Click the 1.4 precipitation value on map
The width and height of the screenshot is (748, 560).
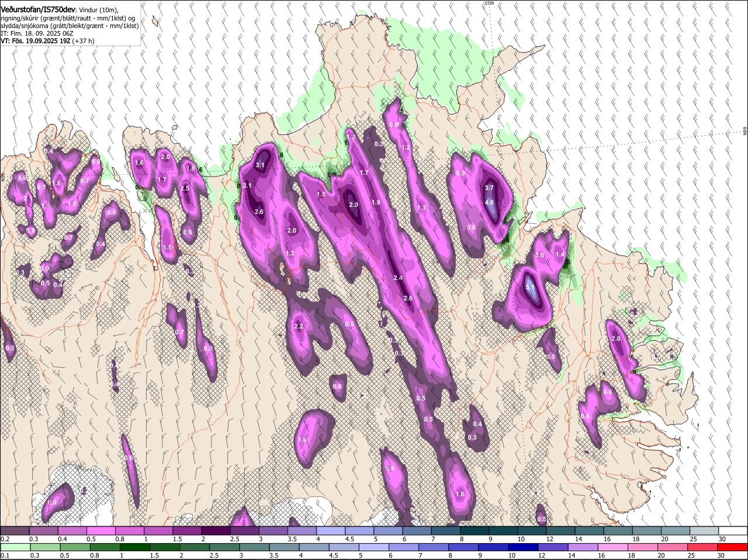click(560, 254)
